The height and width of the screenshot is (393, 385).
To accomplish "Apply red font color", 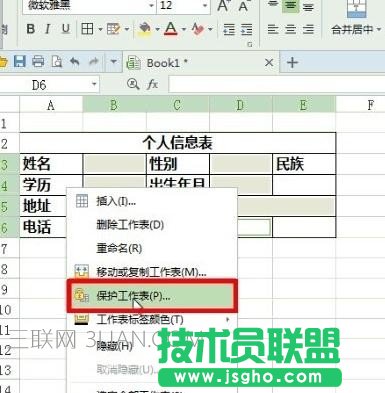I will tap(171, 29).
